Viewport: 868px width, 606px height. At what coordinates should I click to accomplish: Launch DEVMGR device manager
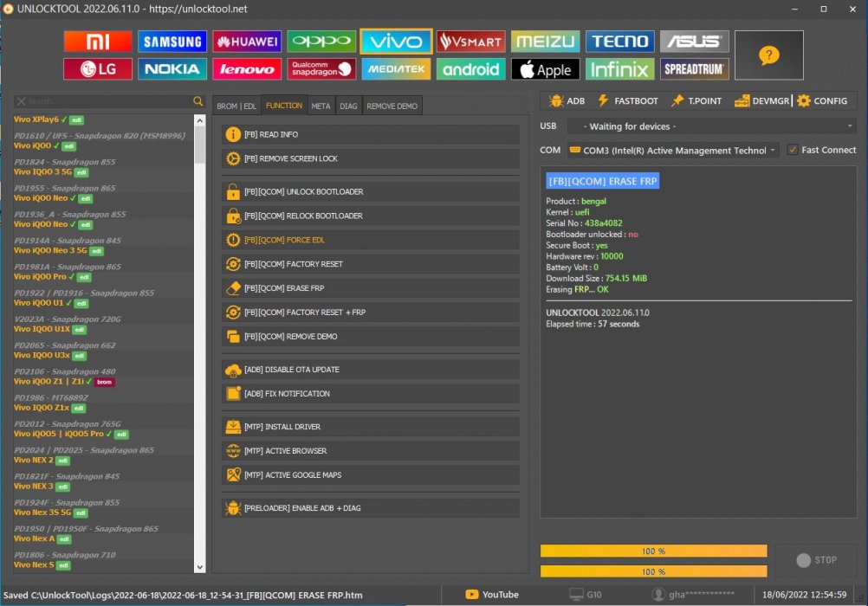point(761,100)
